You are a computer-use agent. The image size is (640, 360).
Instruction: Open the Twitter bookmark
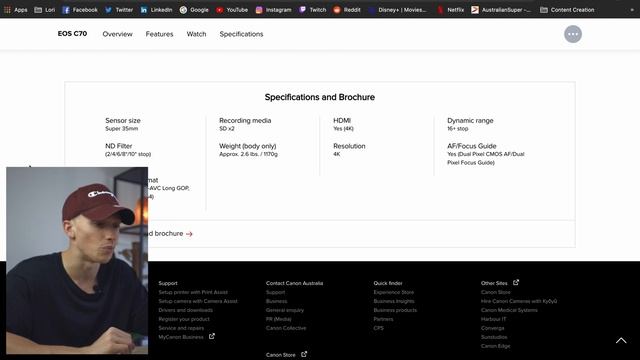[x=119, y=10]
